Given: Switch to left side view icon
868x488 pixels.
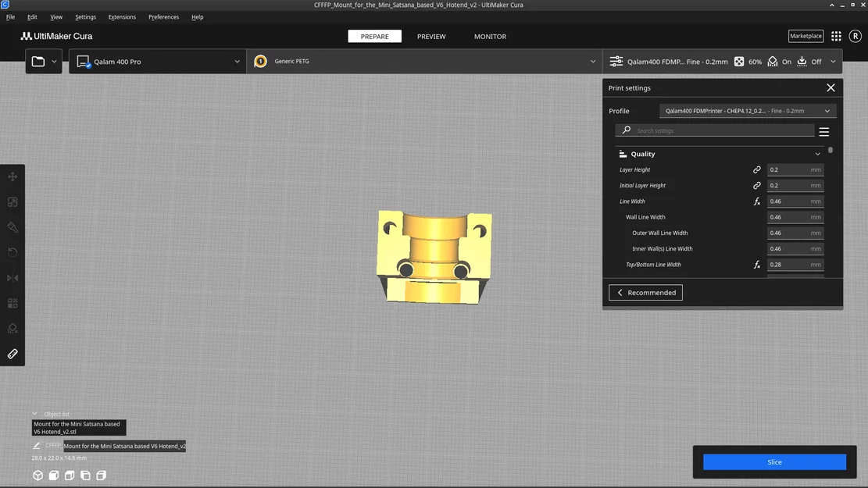Looking at the screenshot, I should pos(85,476).
